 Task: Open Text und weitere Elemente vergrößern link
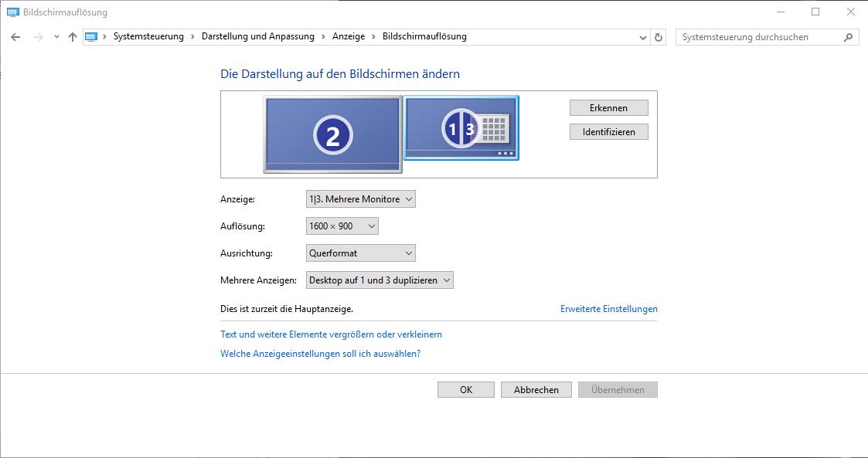[331, 334]
